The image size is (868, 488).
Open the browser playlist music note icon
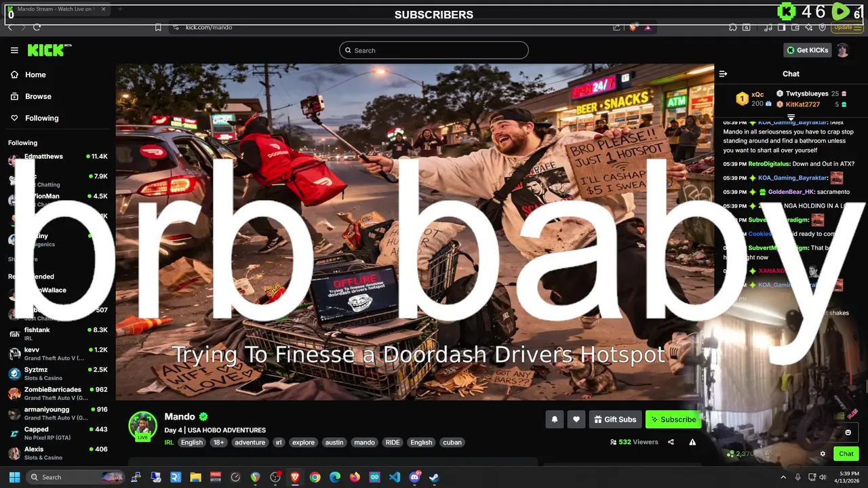click(x=768, y=27)
